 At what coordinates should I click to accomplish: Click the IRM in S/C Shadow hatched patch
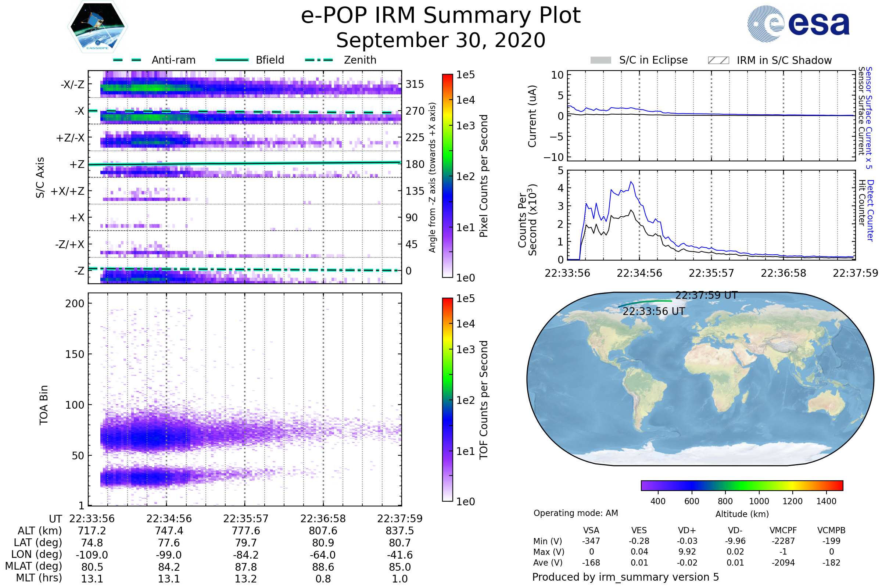click(x=718, y=60)
